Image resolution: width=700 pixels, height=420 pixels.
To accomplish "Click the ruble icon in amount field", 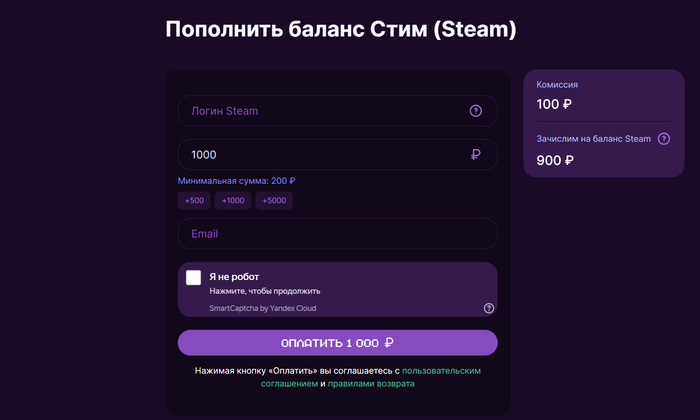I will (475, 155).
